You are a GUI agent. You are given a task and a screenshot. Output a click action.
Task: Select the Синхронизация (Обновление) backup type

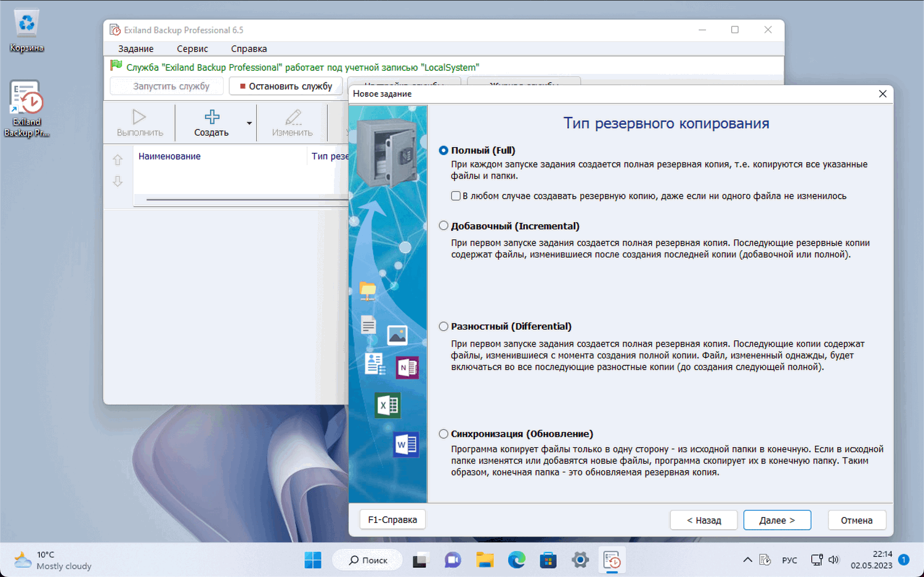[x=443, y=433]
